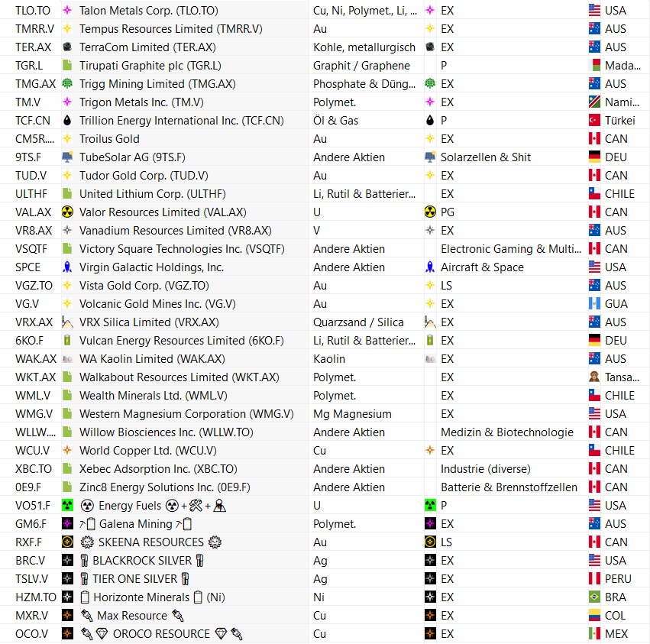Click the Batterie & Brennstoffzellen sector cell

(509, 487)
